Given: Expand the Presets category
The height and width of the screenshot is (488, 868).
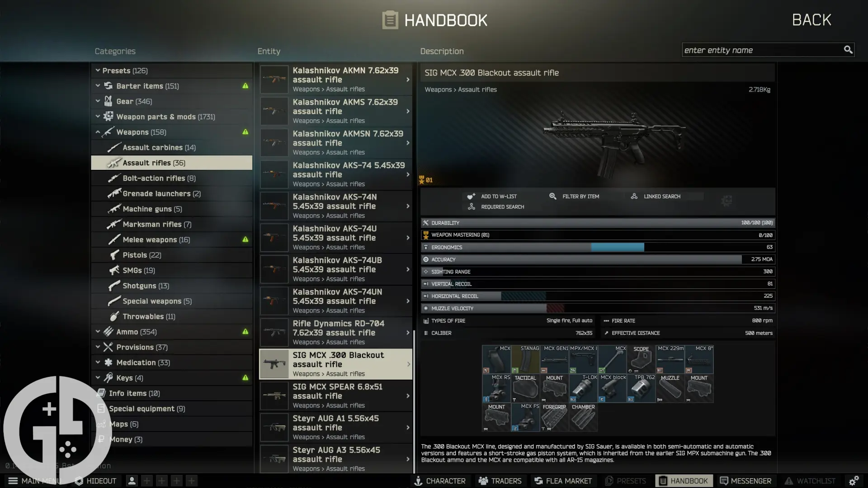Looking at the screenshot, I should pyautogui.click(x=98, y=70).
